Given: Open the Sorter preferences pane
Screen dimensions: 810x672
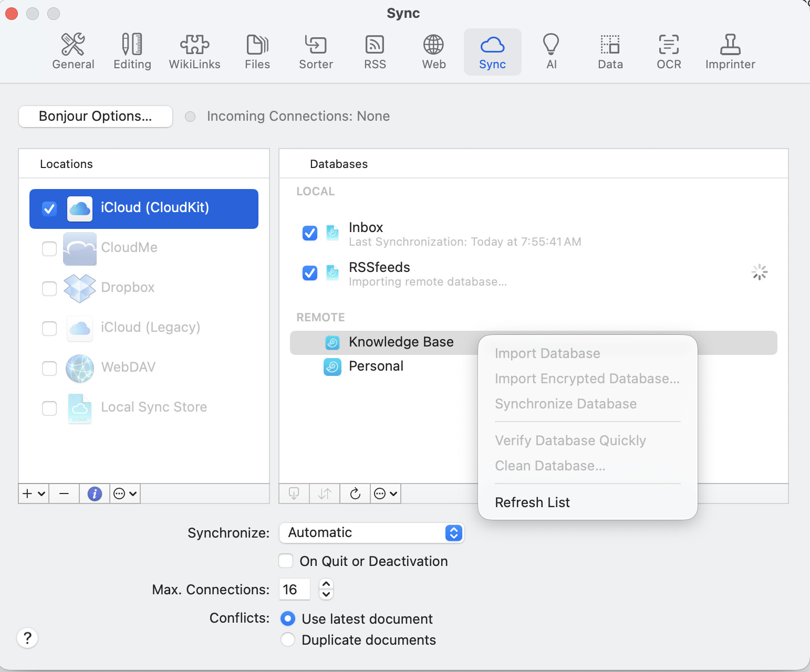Looking at the screenshot, I should (316, 52).
